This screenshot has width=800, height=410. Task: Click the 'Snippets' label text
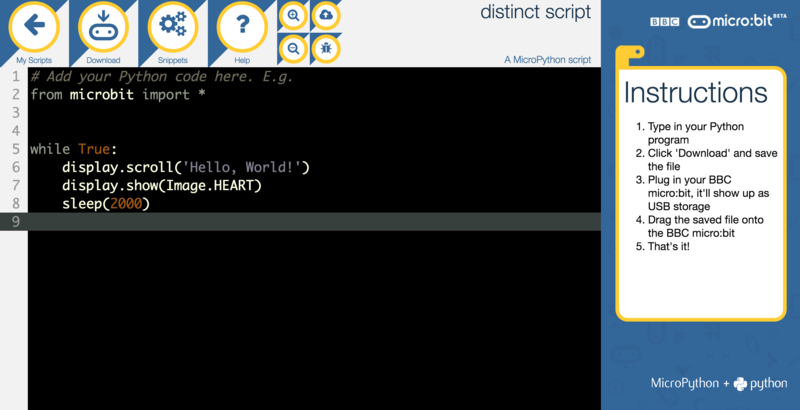(x=172, y=60)
